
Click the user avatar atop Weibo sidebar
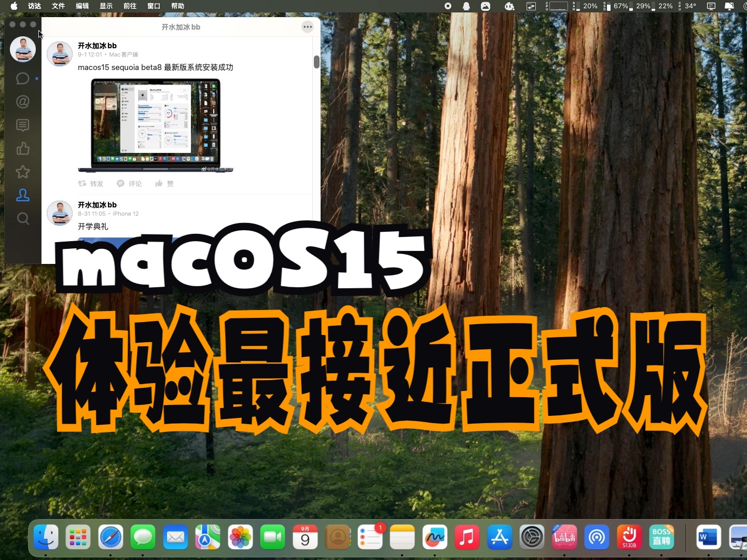click(x=23, y=49)
